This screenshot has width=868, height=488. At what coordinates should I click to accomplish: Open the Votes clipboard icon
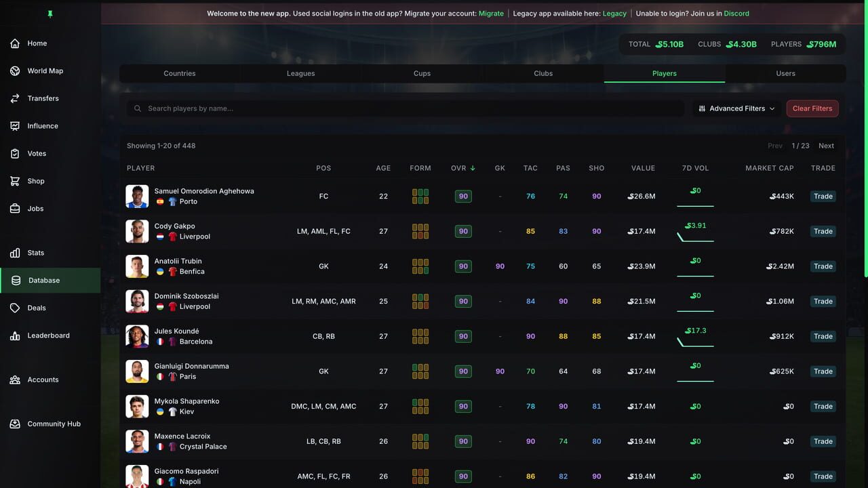pos(15,154)
